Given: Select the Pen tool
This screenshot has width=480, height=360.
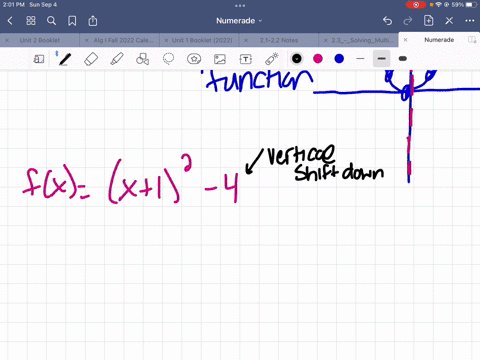Looking at the screenshot, I should tap(65, 59).
